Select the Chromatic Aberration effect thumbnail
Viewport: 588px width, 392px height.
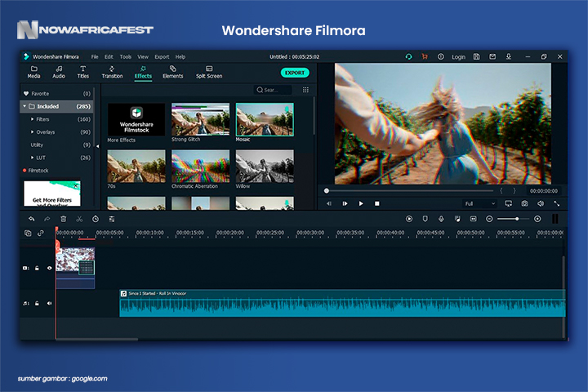coord(200,166)
